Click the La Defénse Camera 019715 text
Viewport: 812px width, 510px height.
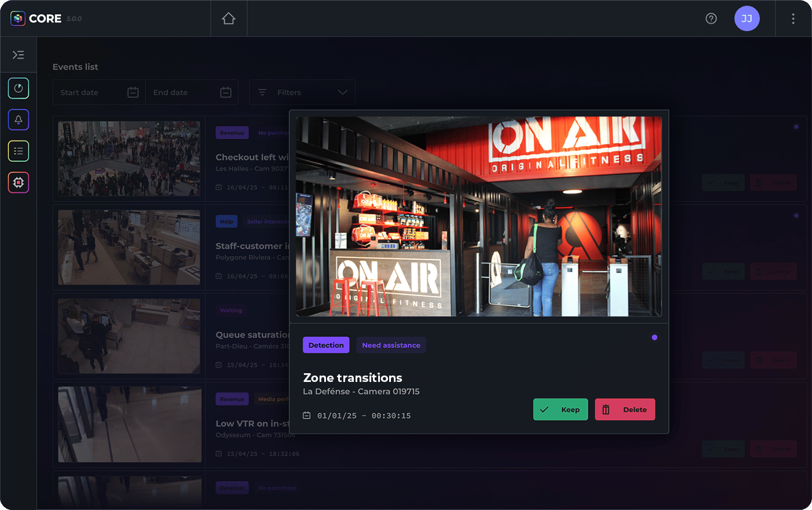361,392
